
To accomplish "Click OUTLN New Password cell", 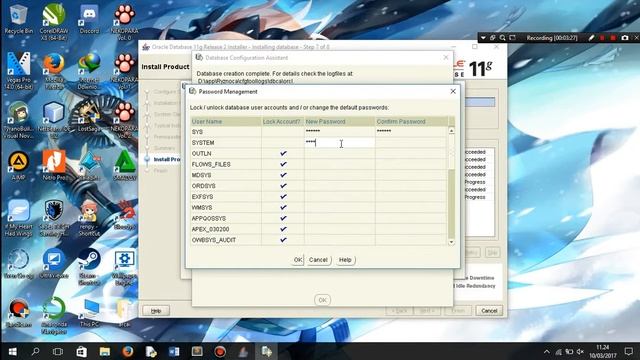I will pos(340,153).
